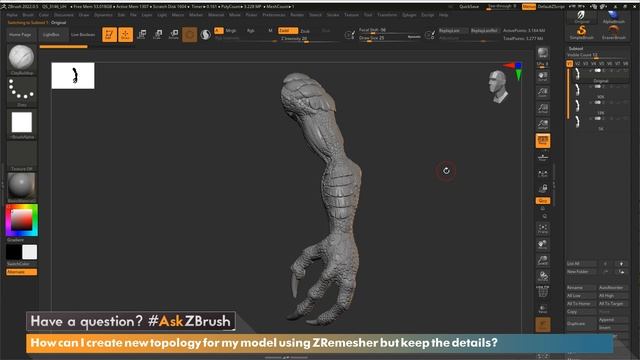Open the Help menu
The width and height of the screenshot is (640, 360).
(x=444, y=15)
